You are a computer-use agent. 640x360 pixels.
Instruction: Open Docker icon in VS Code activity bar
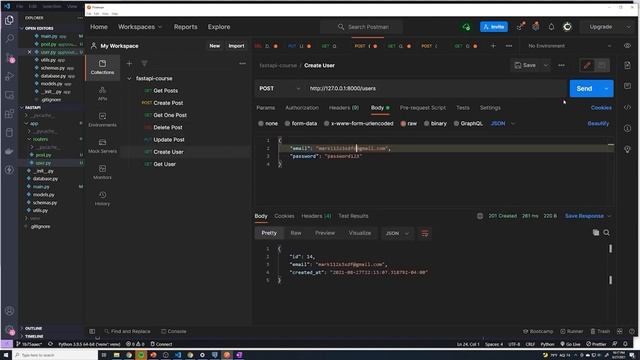tap(9, 151)
